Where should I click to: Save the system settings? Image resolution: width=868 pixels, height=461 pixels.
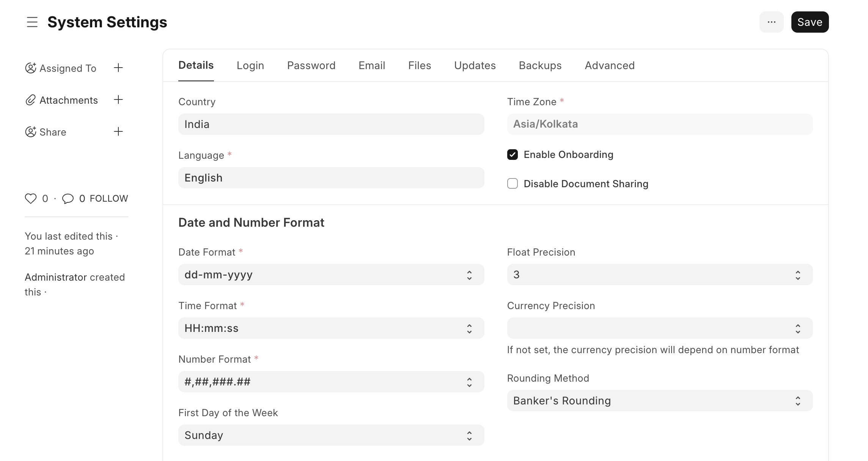click(x=810, y=22)
